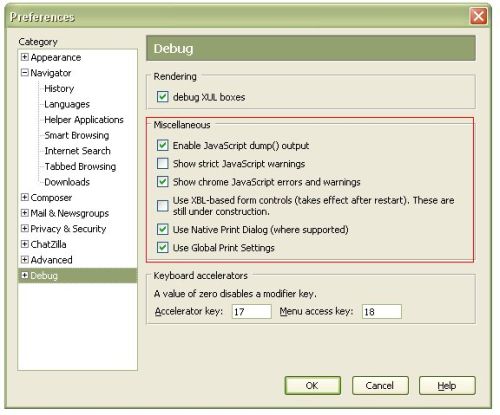Expand Mail & Newsgroups category
This screenshot has width=500, height=415.
pyautogui.click(x=24, y=213)
